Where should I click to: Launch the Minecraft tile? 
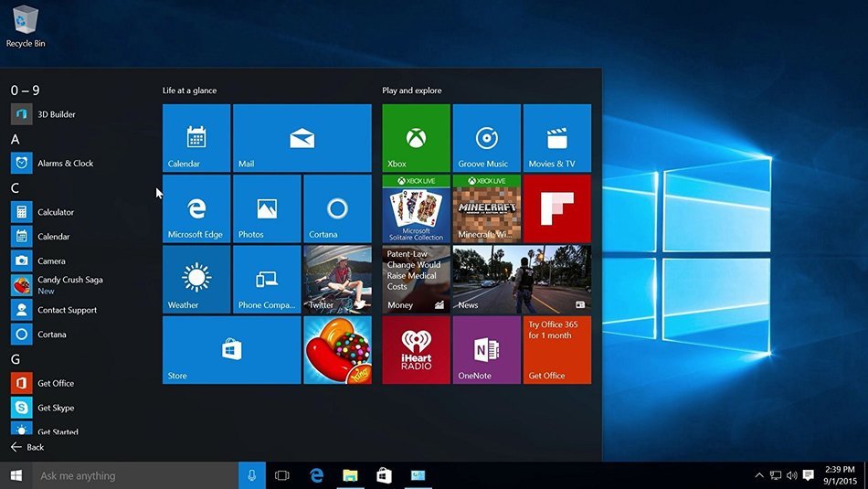pos(487,208)
